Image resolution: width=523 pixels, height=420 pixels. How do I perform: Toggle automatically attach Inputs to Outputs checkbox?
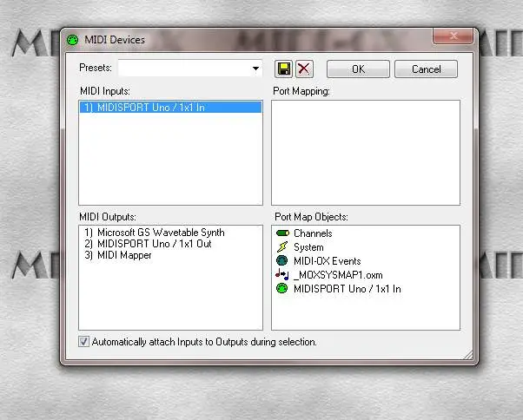click(83, 341)
